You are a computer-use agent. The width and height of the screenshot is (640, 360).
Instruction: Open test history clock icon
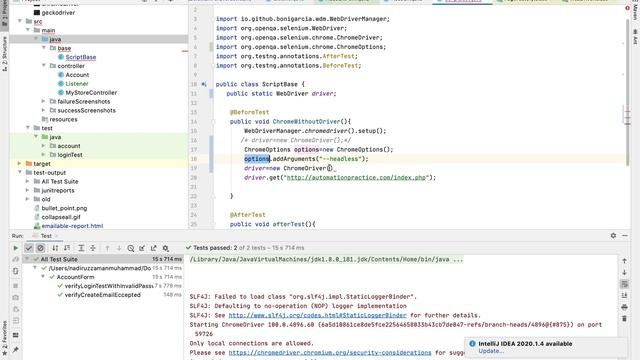pos(131,248)
